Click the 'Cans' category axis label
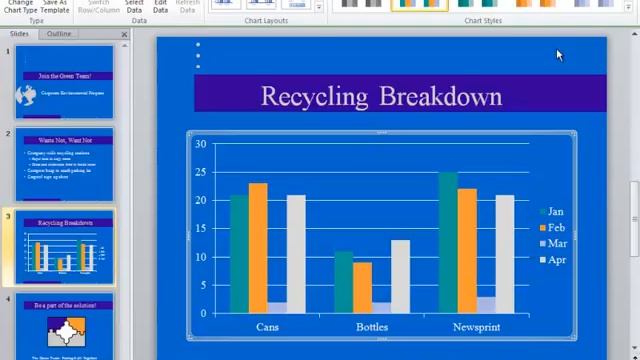This screenshot has width=640, height=360. point(267,327)
